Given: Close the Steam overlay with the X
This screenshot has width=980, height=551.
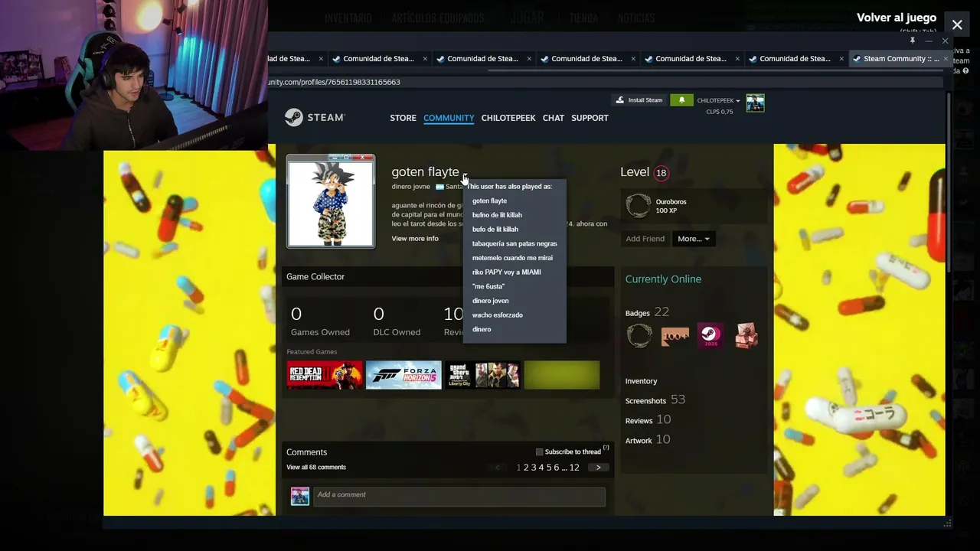Looking at the screenshot, I should click(x=957, y=24).
